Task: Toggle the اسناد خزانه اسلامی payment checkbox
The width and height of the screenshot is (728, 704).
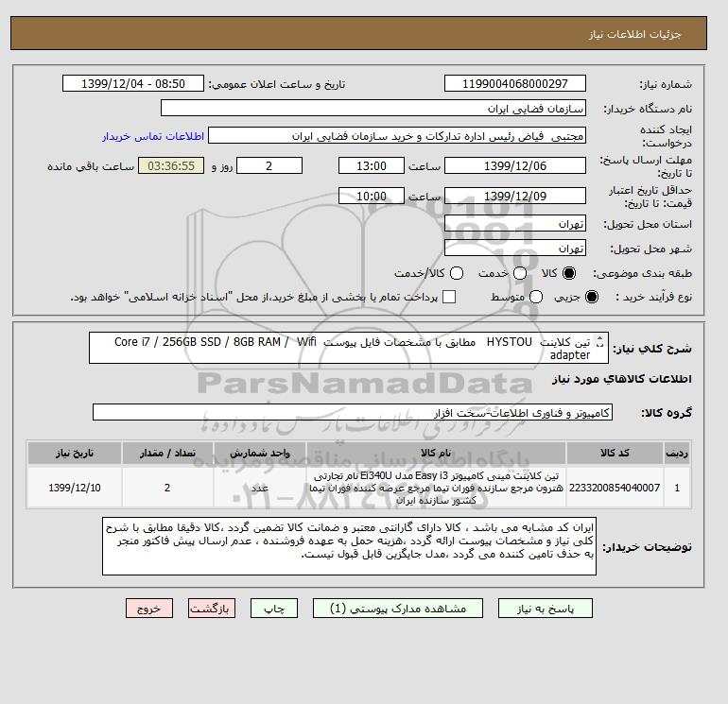Action: pyautogui.click(x=449, y=297)
